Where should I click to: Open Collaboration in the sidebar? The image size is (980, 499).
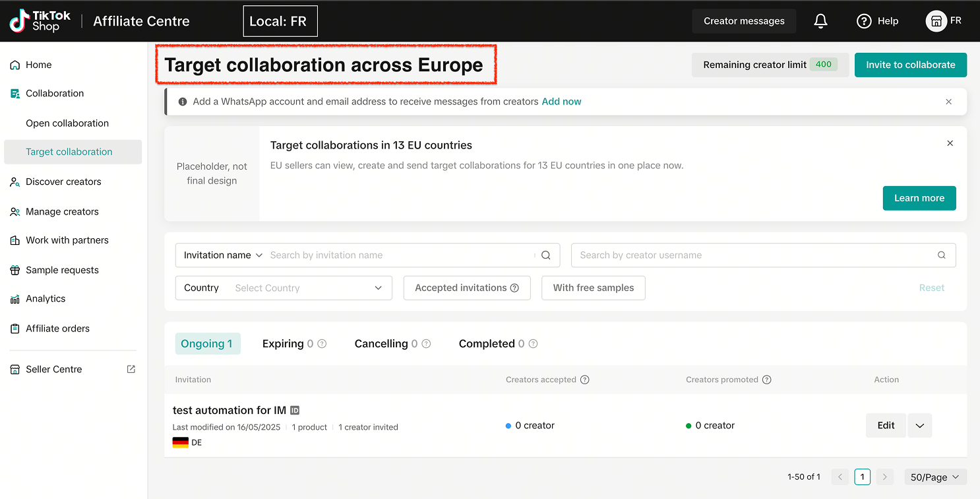[x=55, y=94]
